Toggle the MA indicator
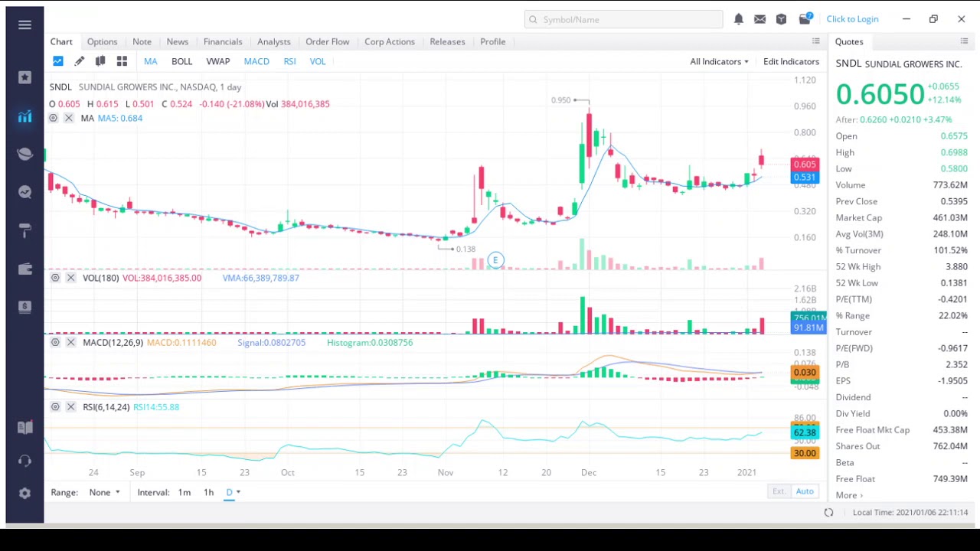Viewport: 980px width, 551px height. [150, 61]
